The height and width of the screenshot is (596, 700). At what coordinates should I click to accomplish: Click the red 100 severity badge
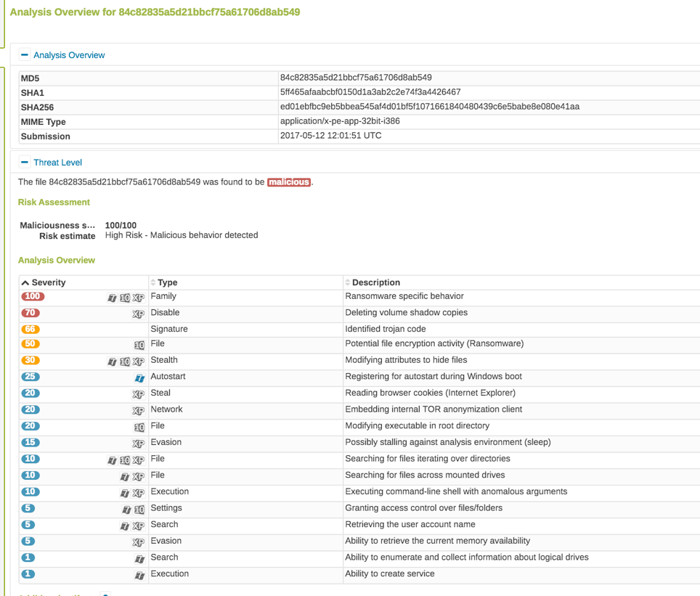click(x=33, y=296)
